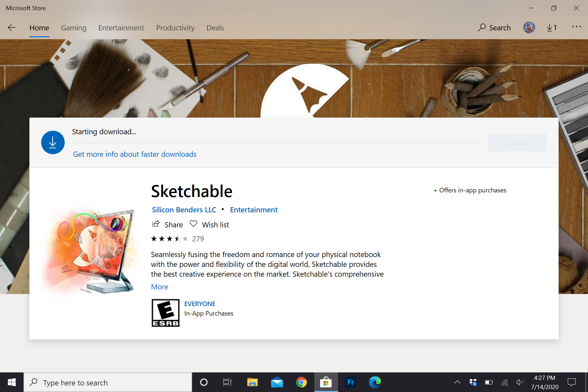Viewport: 588px width, 392px height.
Task: Open the clock and calendar
Action: [545, 382]
